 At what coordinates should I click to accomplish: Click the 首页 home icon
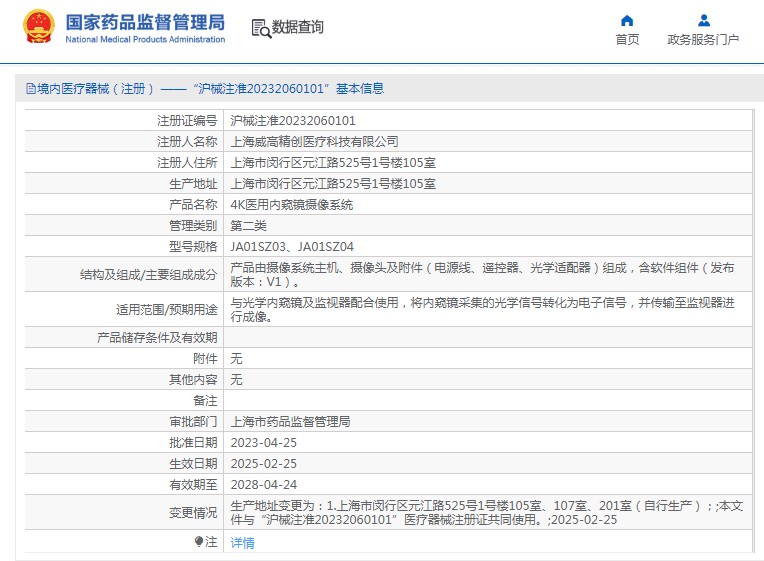pyautogui.click(x=627, y=20)
